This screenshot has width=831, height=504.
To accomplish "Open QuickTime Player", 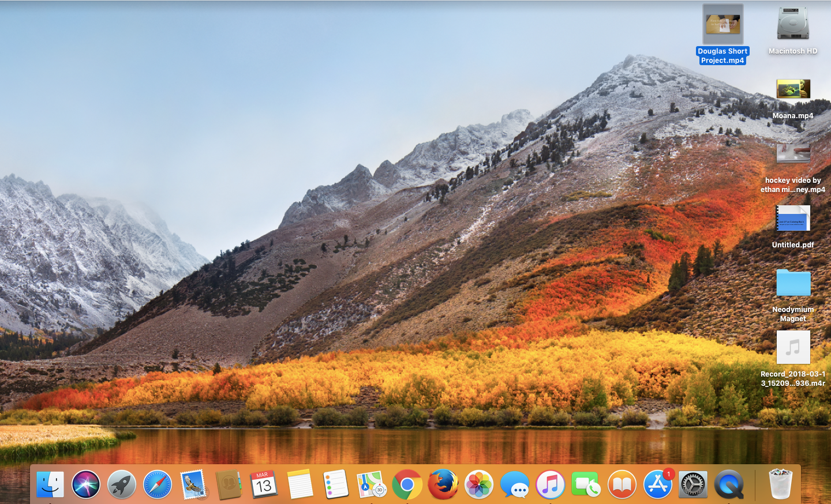I will 728,484.
